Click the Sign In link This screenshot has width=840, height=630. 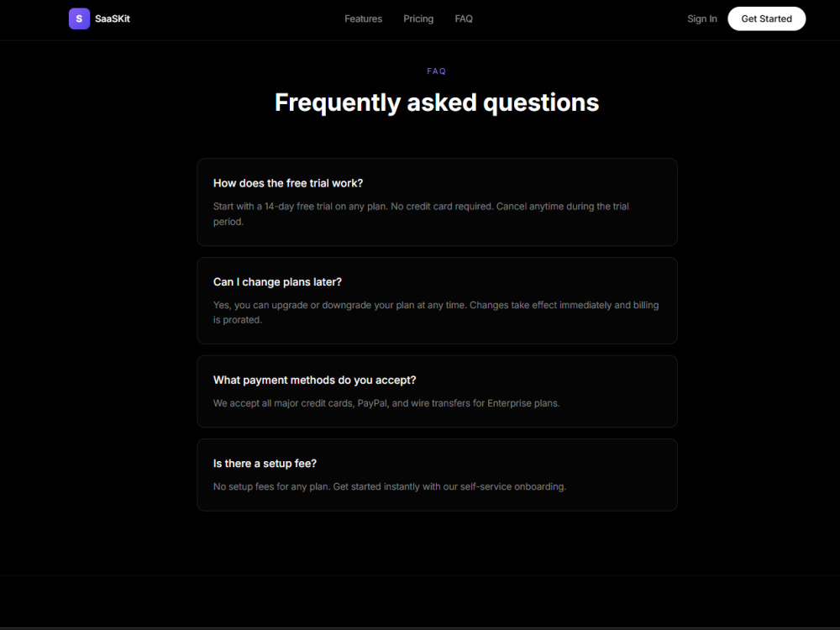click(701, 18)
